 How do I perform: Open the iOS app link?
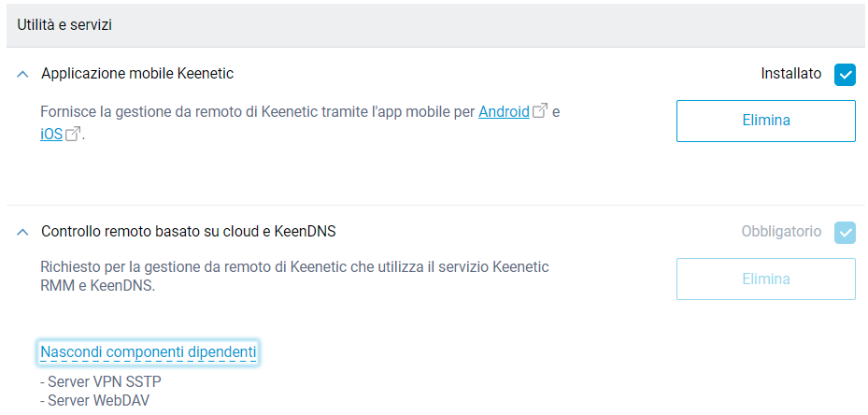(51, 135)
